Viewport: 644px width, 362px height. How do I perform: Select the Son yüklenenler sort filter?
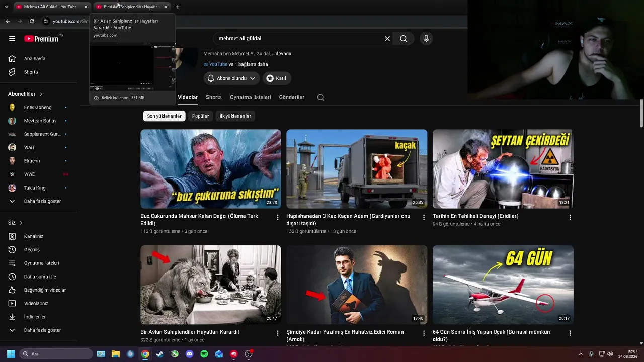tap(164, 116)
